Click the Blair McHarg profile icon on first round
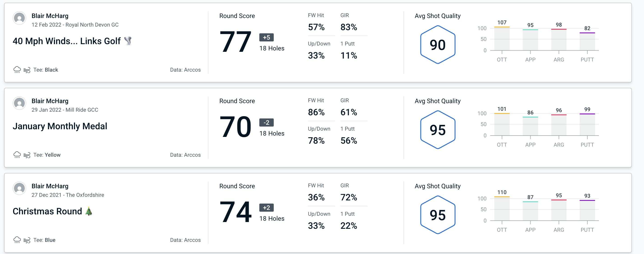The height and width of the screenshot is (254, 644). (x=19, y=19)
